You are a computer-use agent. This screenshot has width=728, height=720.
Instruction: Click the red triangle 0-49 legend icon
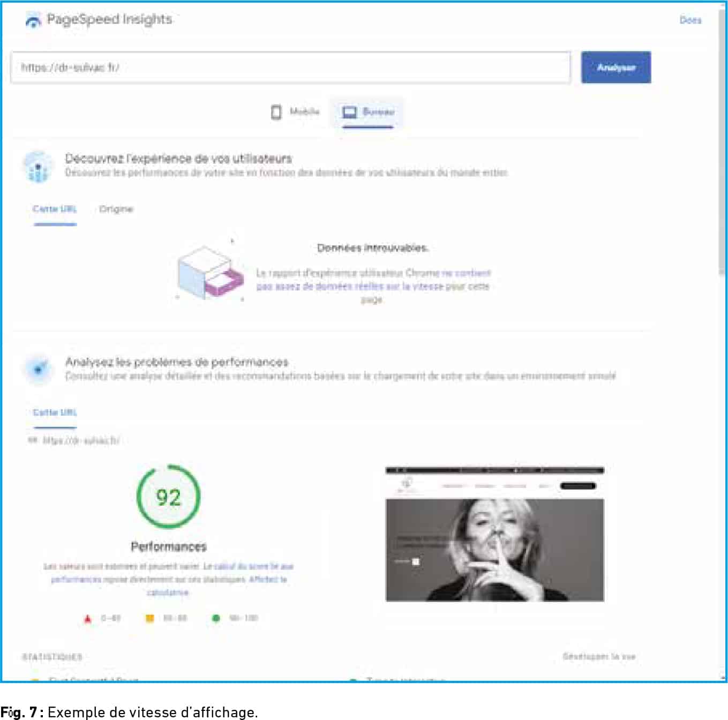point(87,618)
